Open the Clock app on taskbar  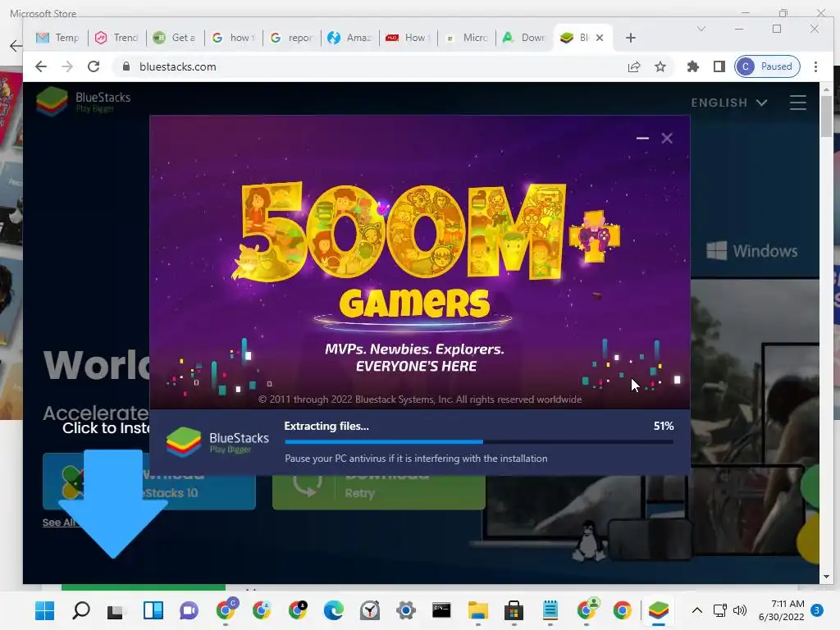pyautogui.click(x=370, y=610)
